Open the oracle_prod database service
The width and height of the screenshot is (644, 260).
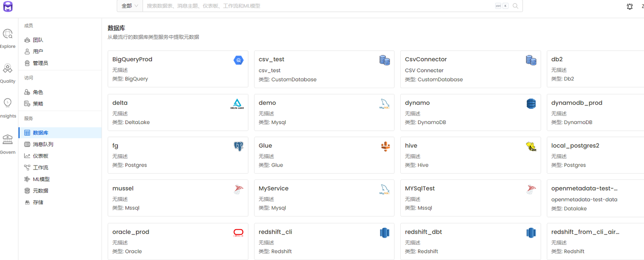(x=178, y=242)
